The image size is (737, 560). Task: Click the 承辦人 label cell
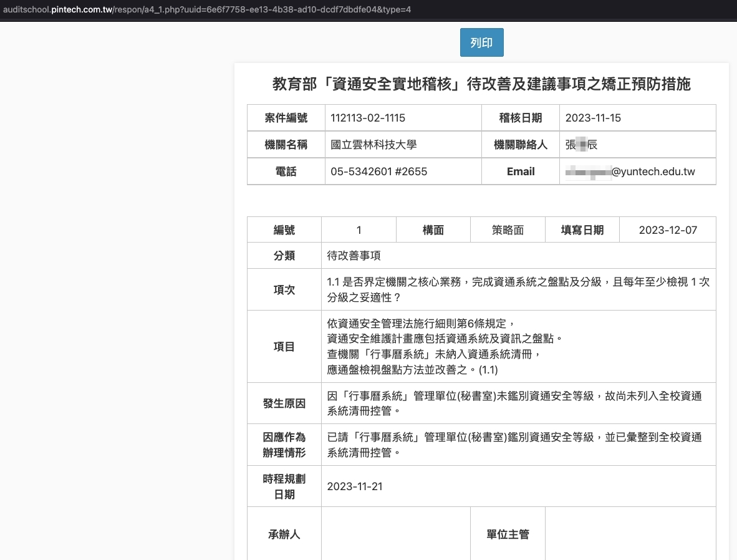click(x=284, y=534)
